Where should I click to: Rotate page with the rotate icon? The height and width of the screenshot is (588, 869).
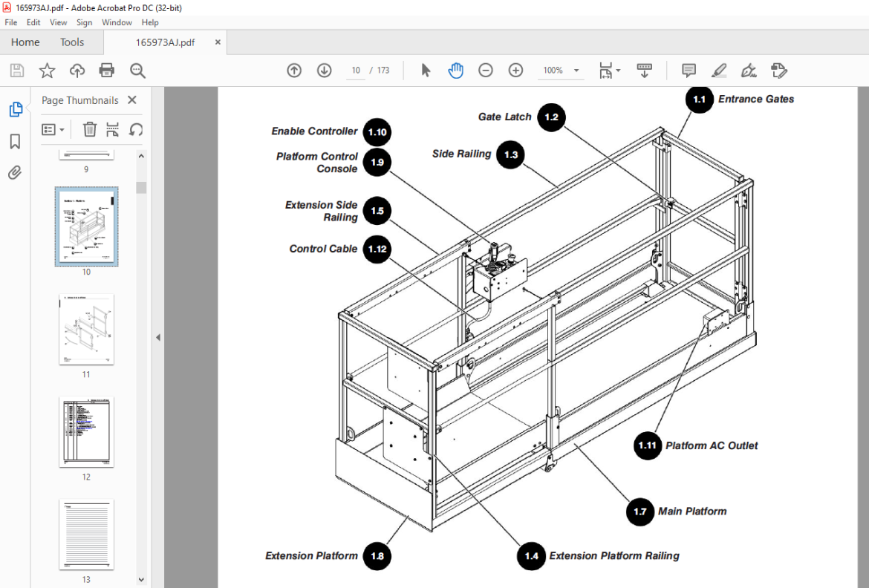pyautogui.click(x=136, y=129)
